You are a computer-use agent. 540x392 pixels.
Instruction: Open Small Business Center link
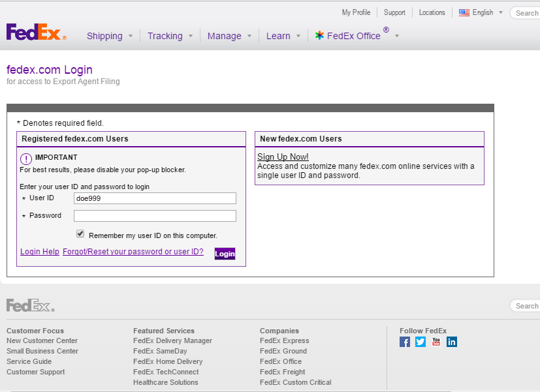click(42, 351)
